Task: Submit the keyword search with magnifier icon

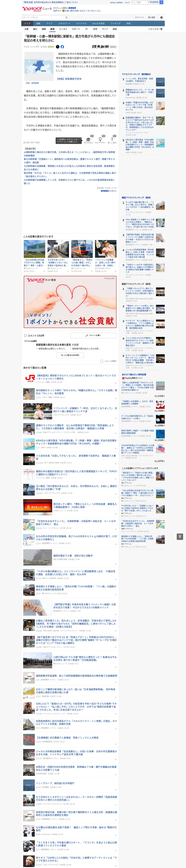Action: pos(66,18)
